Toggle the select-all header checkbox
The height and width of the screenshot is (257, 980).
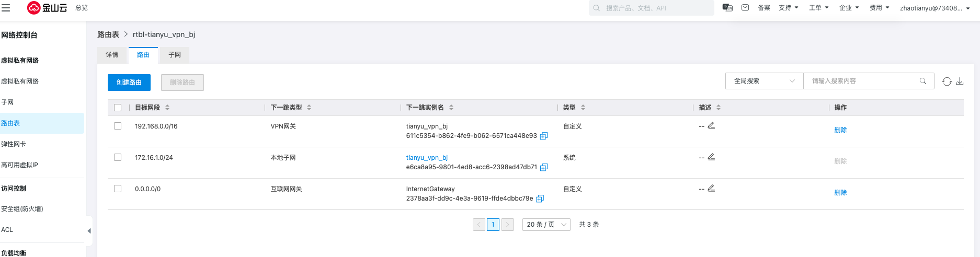(118, 108)
